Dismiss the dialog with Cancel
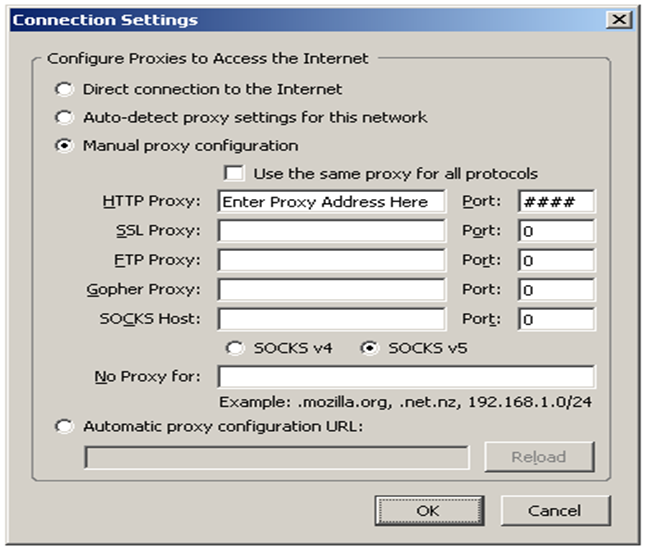The image size is (646, 550). click(555, 511)
